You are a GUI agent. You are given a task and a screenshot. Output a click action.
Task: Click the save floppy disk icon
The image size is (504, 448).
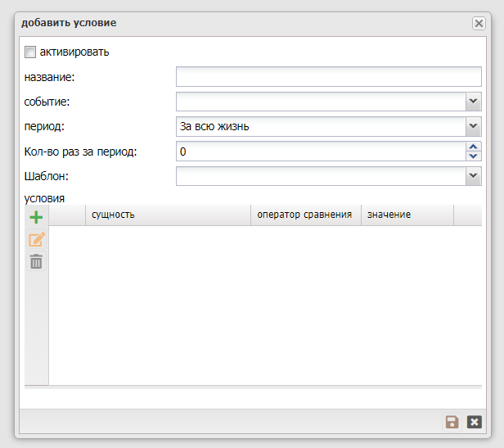[452, 422]
